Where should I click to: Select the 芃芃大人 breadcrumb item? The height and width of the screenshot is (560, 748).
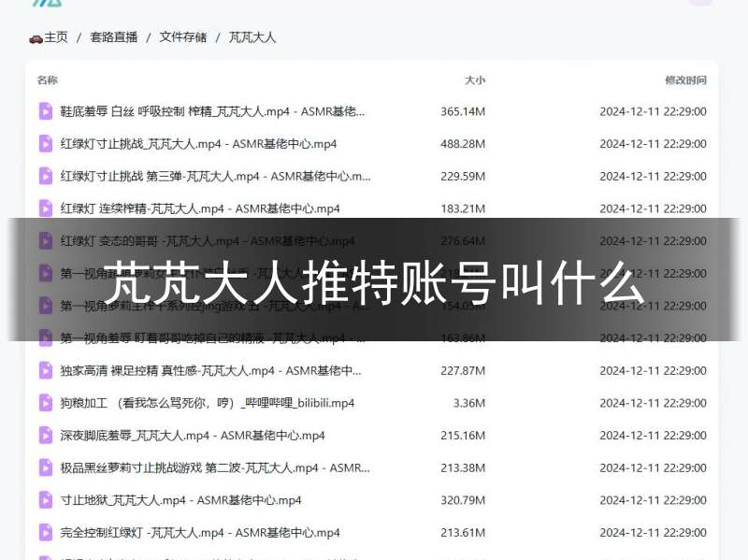[x=252, y=37]
